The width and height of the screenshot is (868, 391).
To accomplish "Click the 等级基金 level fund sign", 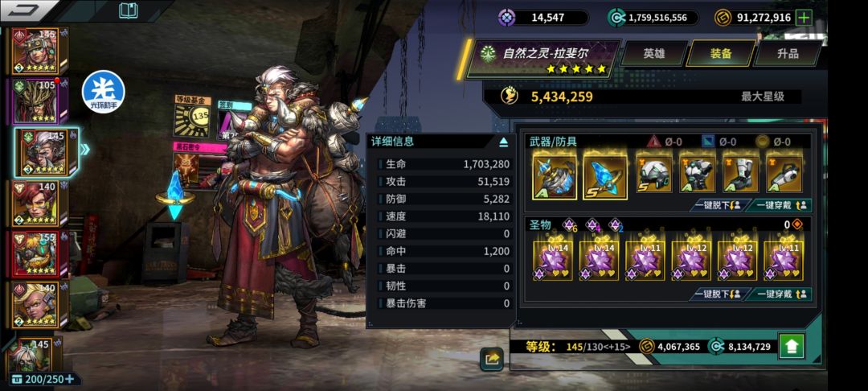I will point(193,117).
